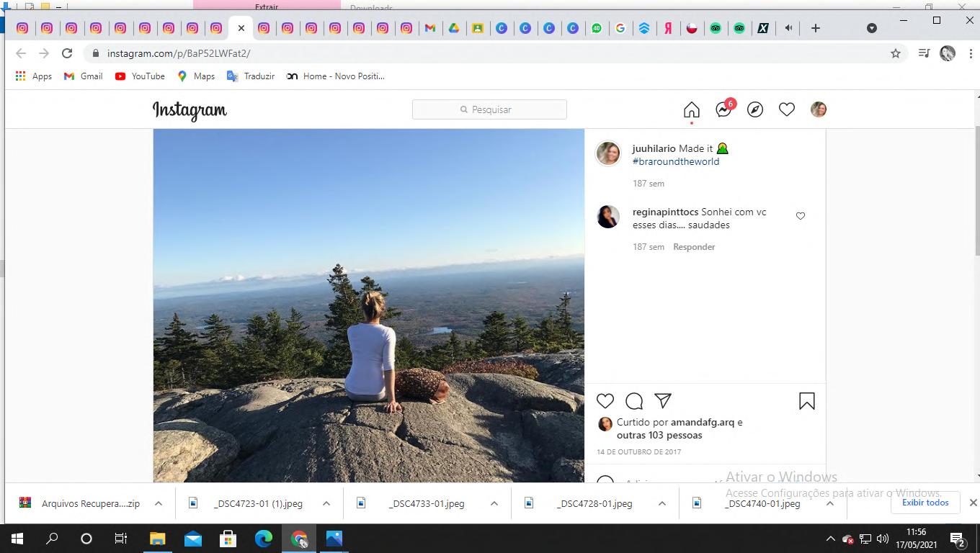Image resolution: width=980 pixels, height=553 pixels.
Task: Reload the page in Chrome
Action: pyautogui.click(x=67, y=53)
